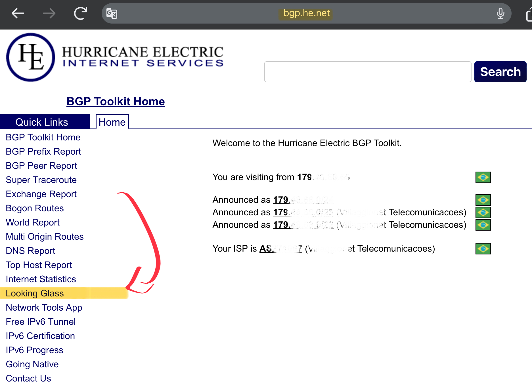Open BGP Prefix Report link
Viewport: 532px width, 392px height.
pyautogui.click(x=43, y=151)
